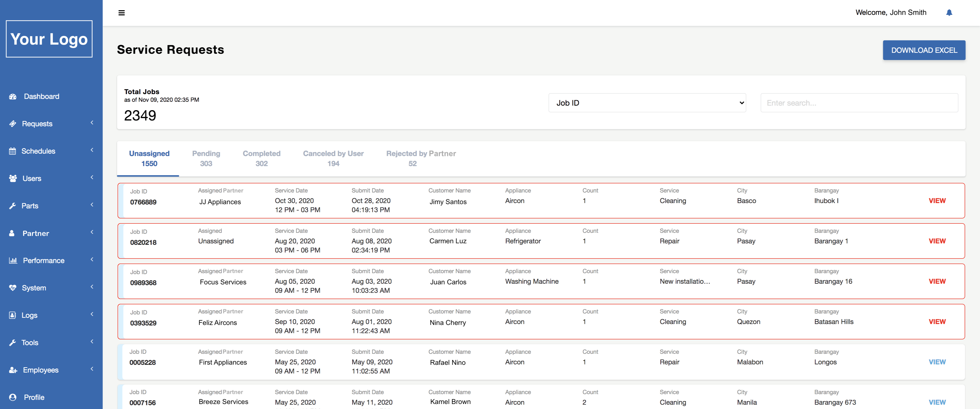Switch to the Completed tab

click(x=261, y=158)
